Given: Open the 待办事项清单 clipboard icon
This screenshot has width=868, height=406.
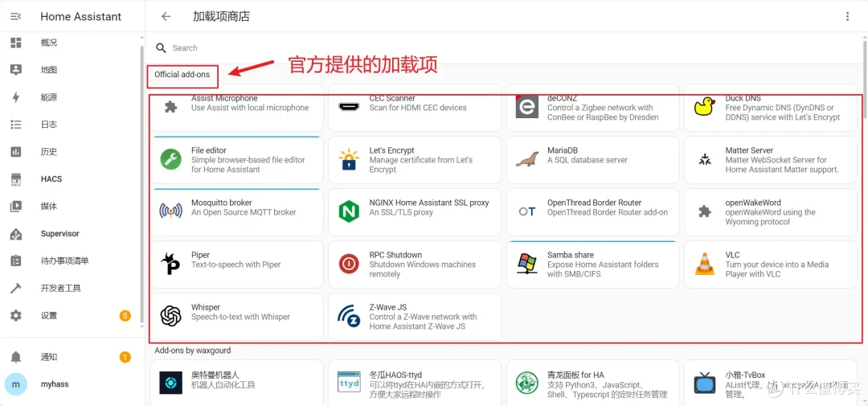Looking at the screenshot, I should (16, 260).
